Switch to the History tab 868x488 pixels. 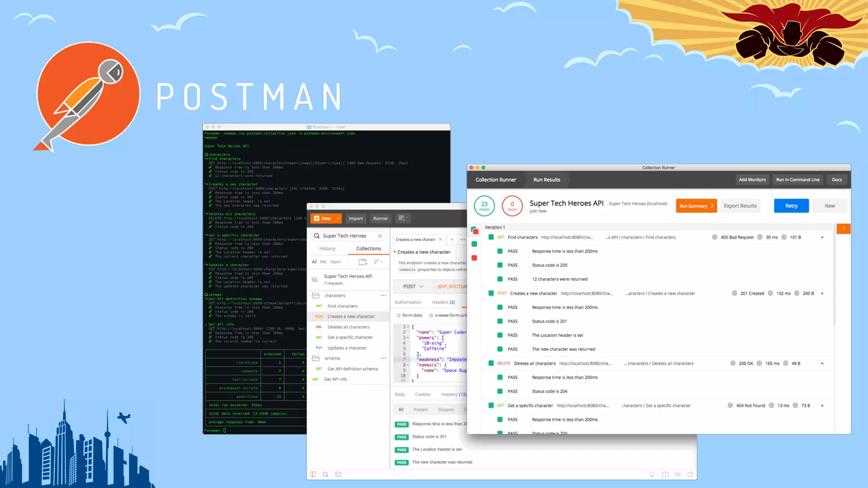pos(327,249)
